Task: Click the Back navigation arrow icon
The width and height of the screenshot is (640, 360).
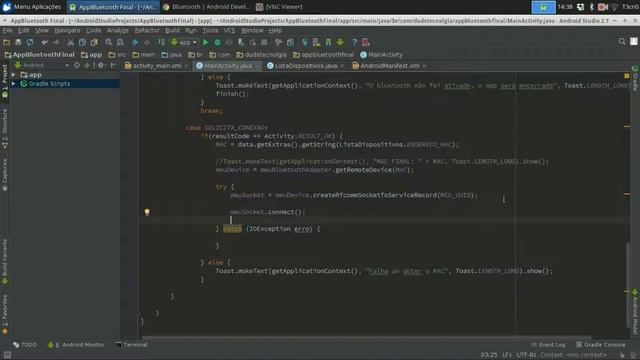Action: click(x=135, y=42)
